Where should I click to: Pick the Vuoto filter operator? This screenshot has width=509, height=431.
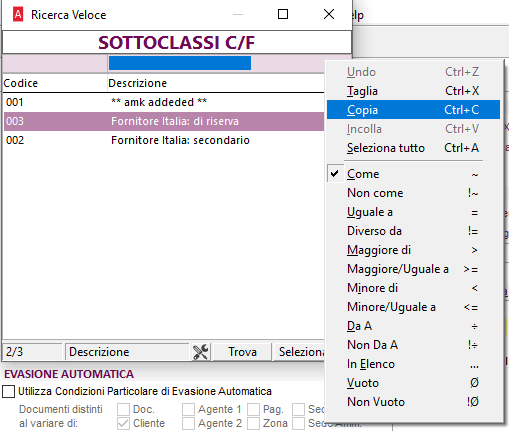[413, 383]
